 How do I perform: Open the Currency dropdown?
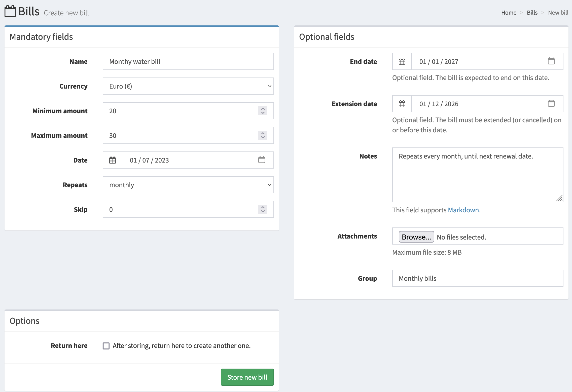click(188, 86)
